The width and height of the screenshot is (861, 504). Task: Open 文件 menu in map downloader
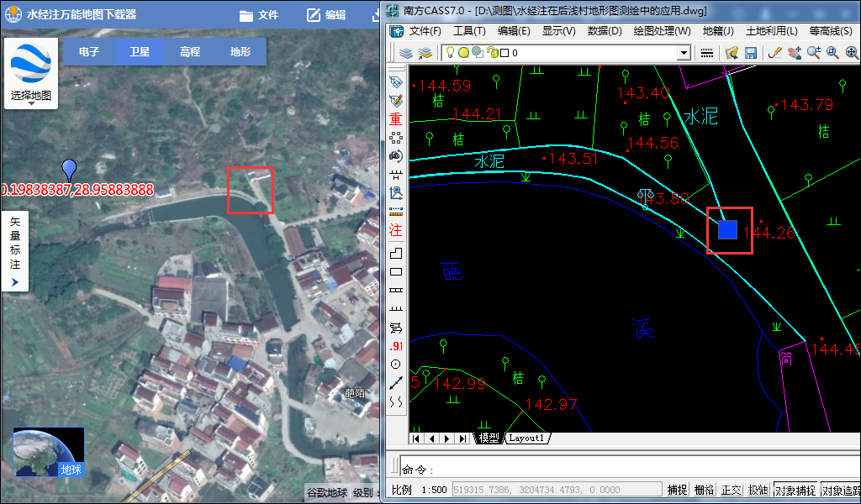pos(259,15)
